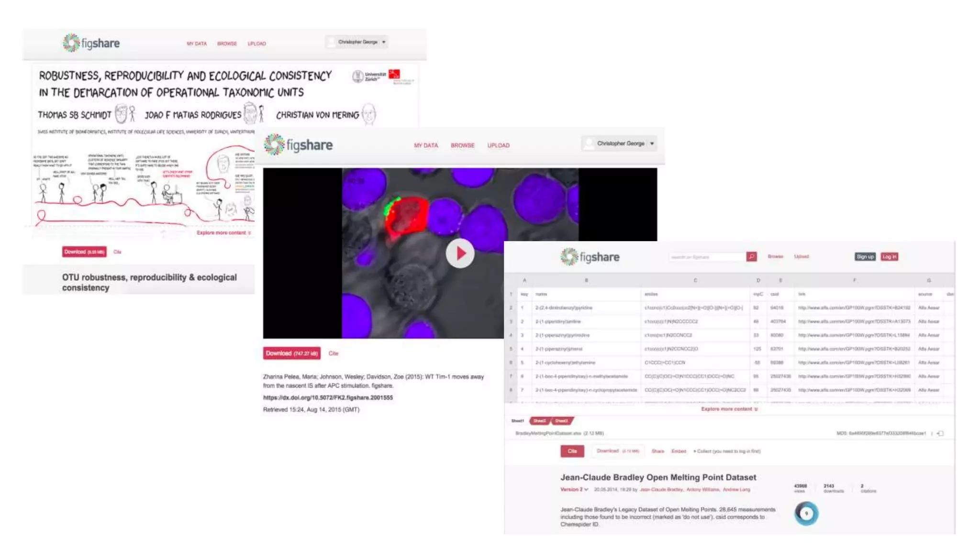Screen dimensions: 980x551
Task: Click figshare logo on the dataset page
Action: tap(590, 257)
